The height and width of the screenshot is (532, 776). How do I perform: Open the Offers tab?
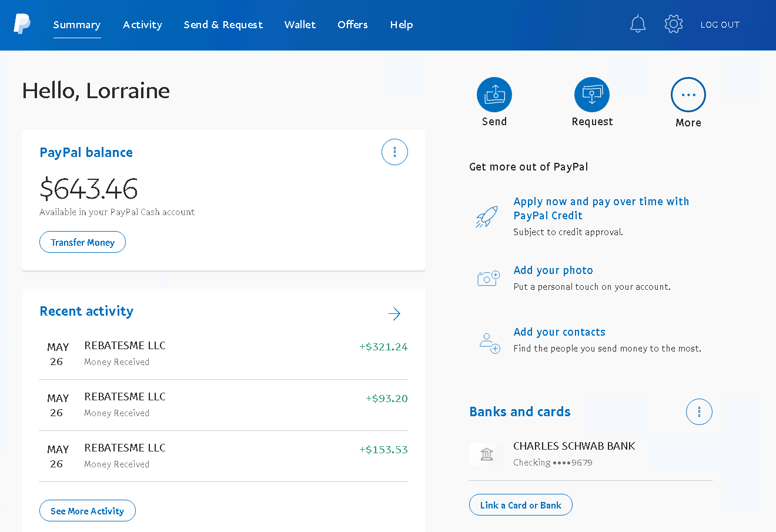353,25
